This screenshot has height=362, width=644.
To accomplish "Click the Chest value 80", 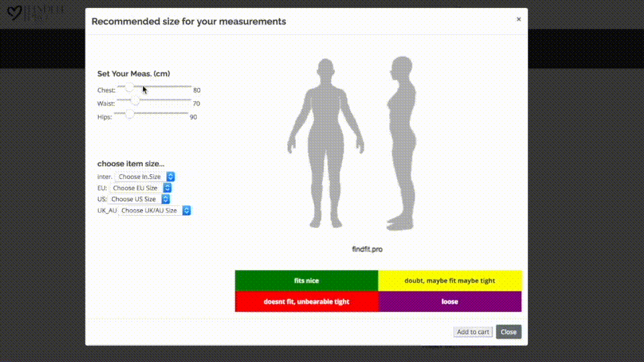I will [197, 90].
